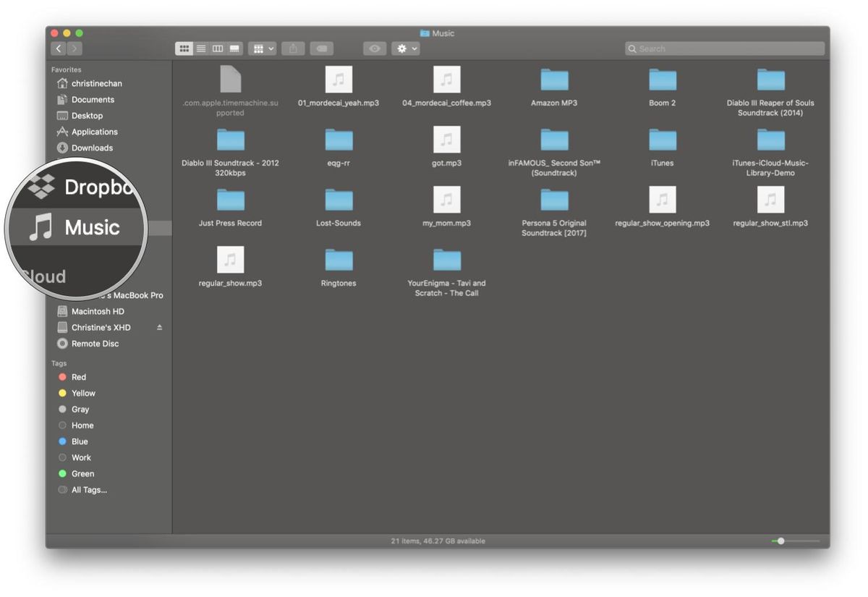Screen dimensions: 868x597
Task: Go back using the back arrow
Action: tap(58, 48)
